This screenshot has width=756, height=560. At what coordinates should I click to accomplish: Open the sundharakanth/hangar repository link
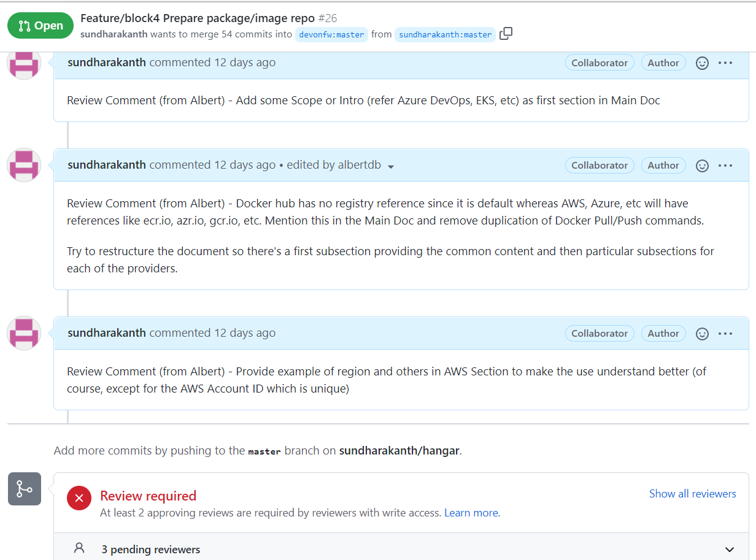[398, 450]
